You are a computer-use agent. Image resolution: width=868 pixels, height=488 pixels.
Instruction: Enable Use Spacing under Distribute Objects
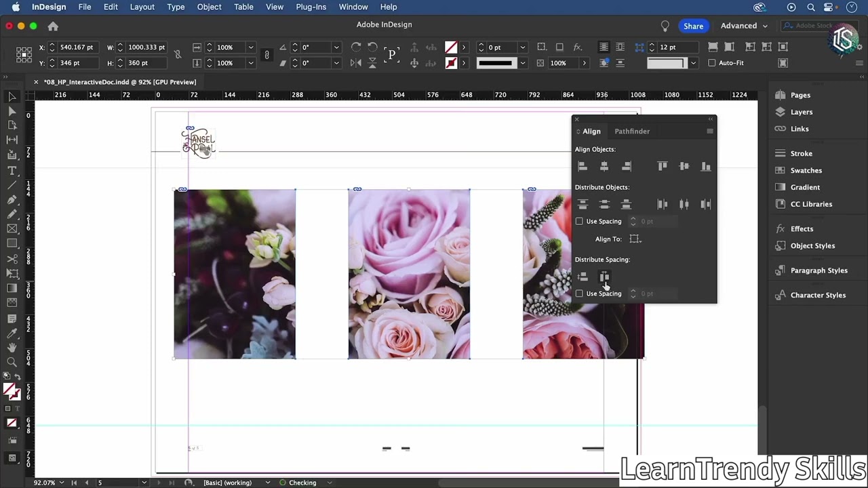pos(579,222)
